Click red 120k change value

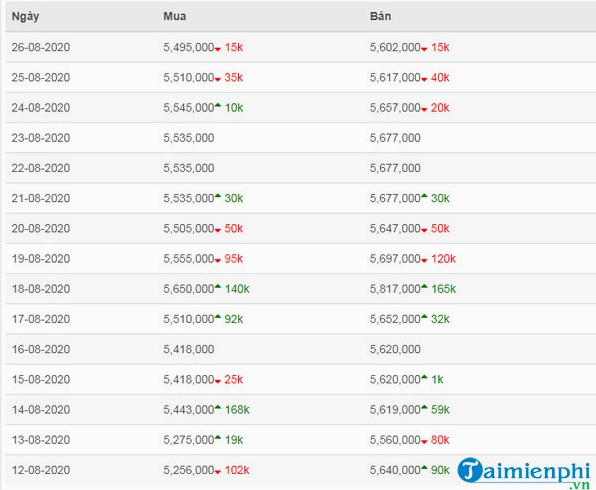(443, 259)
